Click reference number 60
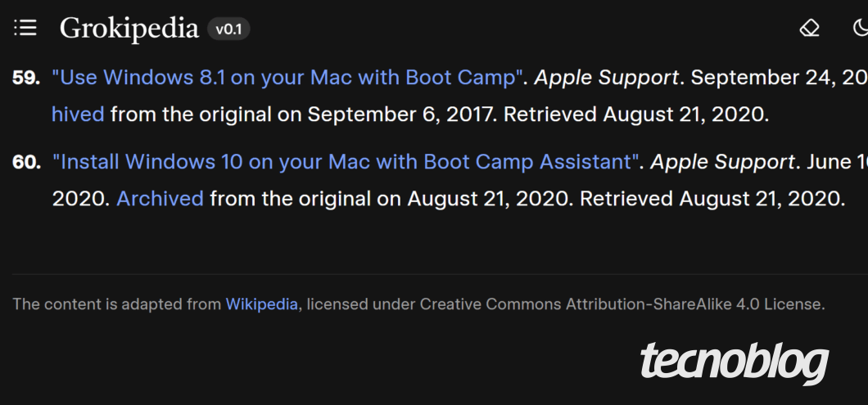This screenshot has height=405, width=868. [x=26, y=162]
